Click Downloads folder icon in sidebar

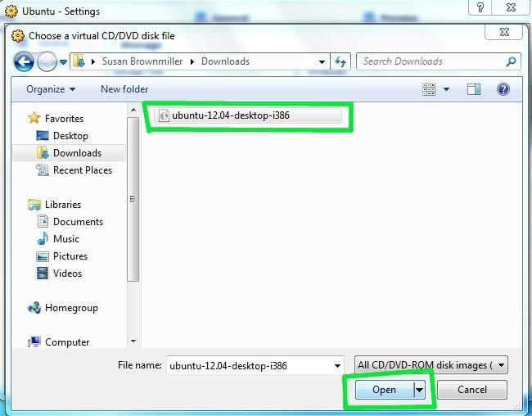tap(43, 153)
